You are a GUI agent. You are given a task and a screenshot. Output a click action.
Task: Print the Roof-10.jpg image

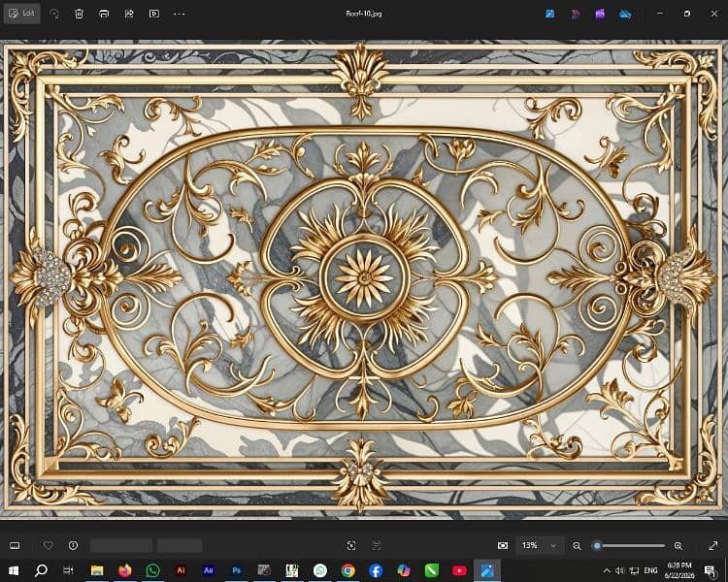pos(104,14)
